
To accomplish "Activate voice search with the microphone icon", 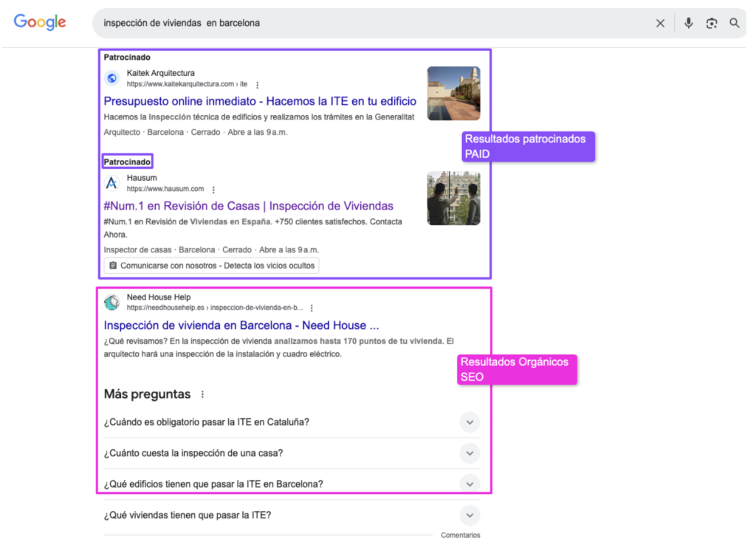I will [688, 23].
